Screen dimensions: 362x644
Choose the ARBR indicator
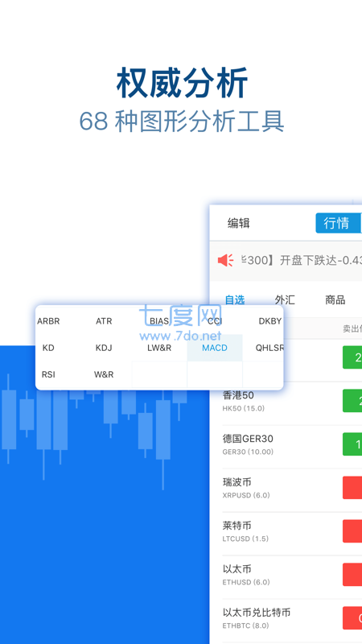48,321
